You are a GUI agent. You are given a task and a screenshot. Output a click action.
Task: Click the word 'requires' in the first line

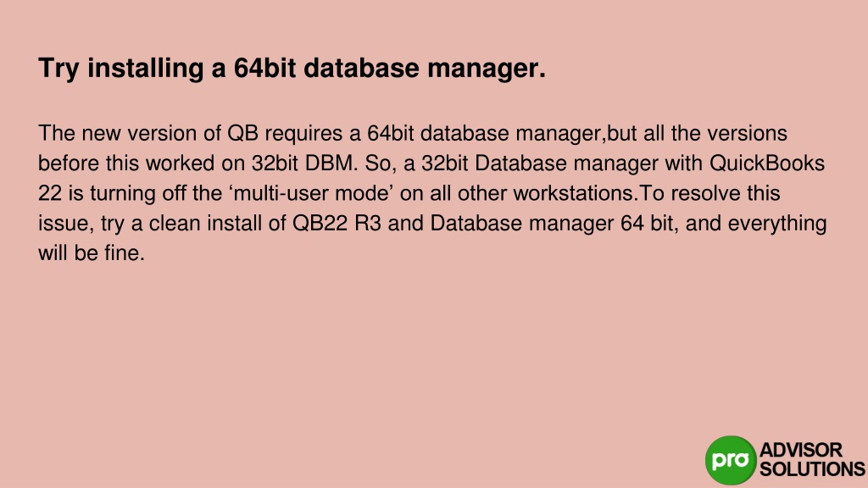(x=304, y=135)
